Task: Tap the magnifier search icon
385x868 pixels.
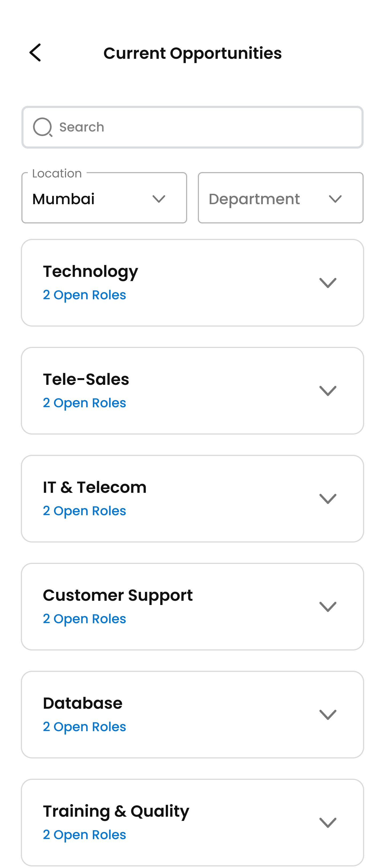Action: click(x=43, y=127)
